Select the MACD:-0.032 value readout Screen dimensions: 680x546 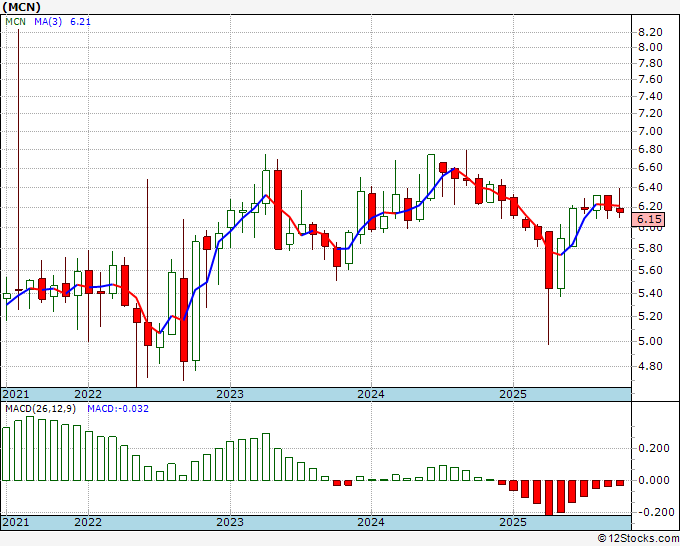pos(118,409)
